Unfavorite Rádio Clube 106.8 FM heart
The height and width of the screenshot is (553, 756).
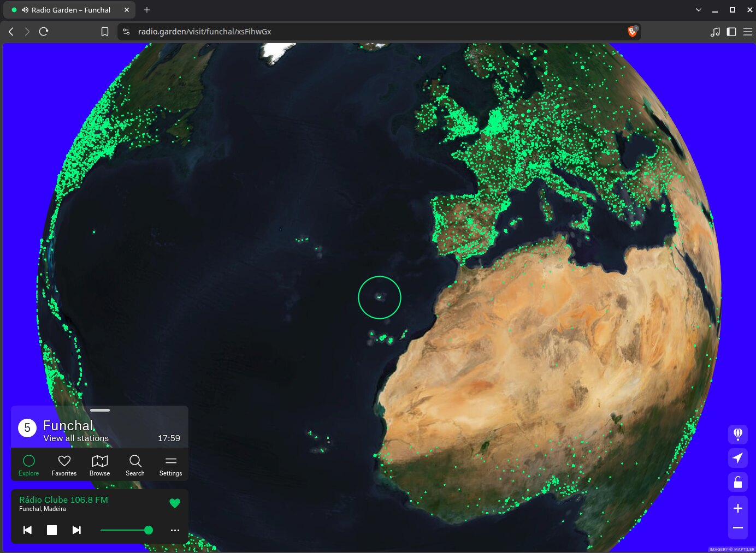[175, 503]
